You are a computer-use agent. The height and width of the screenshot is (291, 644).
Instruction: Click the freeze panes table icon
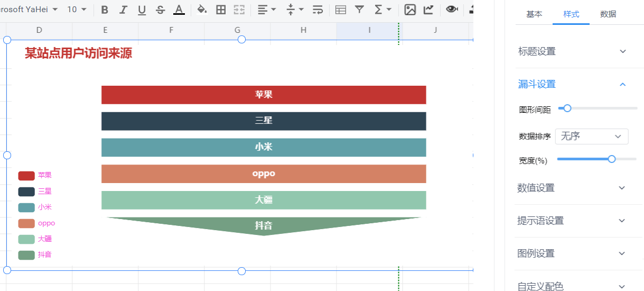click(341, 10)
